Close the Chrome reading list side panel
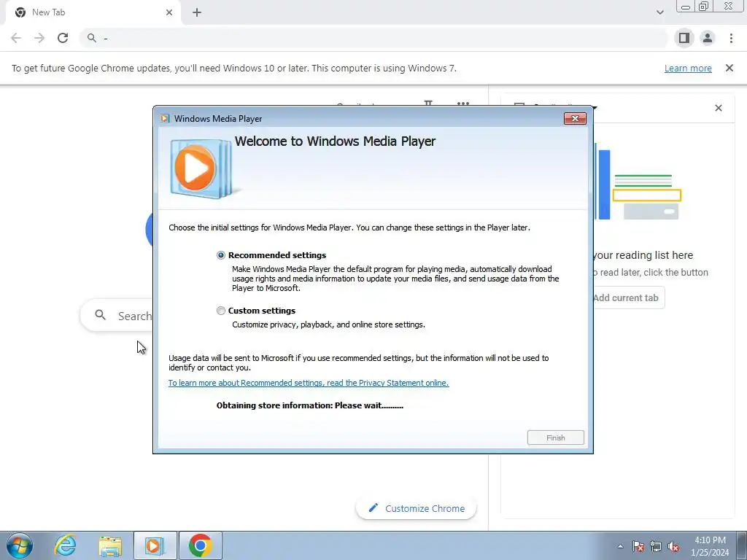 (719, 108)
